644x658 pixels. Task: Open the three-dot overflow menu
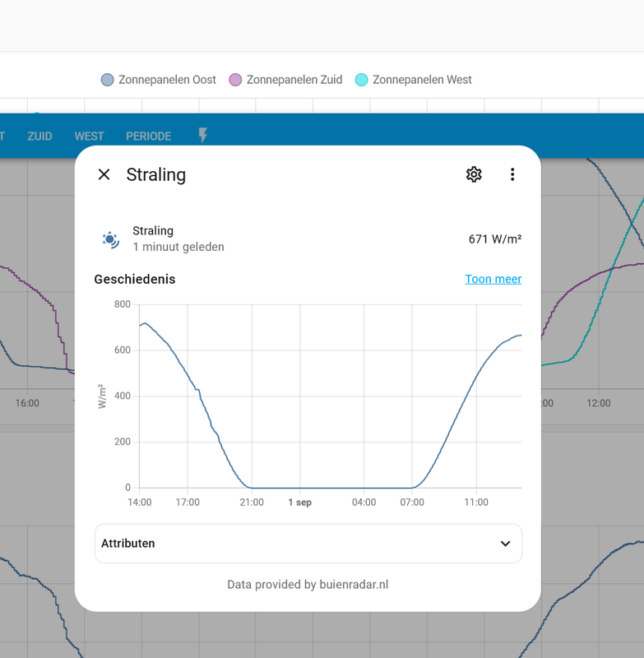tap(512, 174)
